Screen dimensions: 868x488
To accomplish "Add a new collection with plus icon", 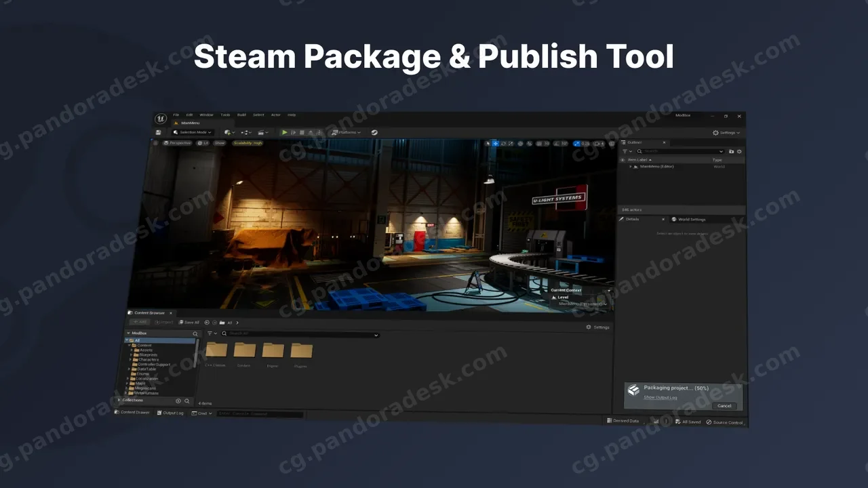I will coord(178,401).
